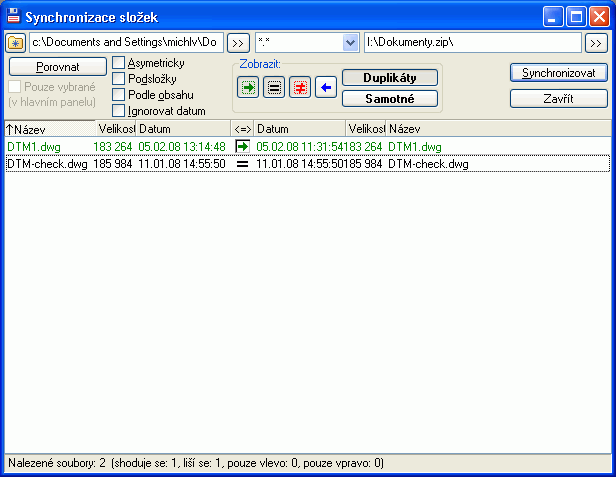Close the Synchronizace složek window
The height and width of the screenshot is (477, 616).
(x=600, y=17)
